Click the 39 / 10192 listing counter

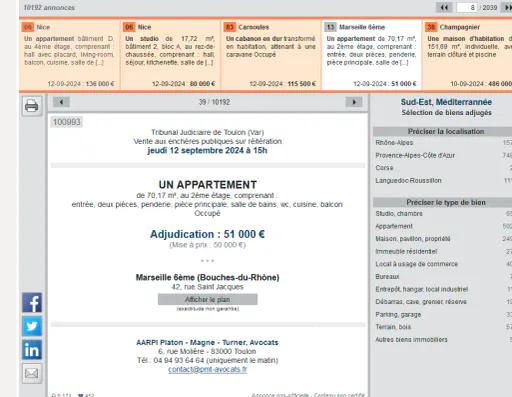(x=214, y=102)
